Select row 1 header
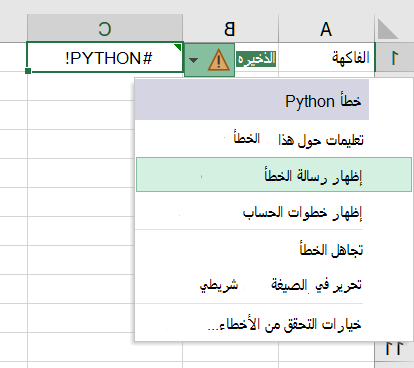Image resolution: width=414 pixels, height=368 pixels. (x=394, y=57)
